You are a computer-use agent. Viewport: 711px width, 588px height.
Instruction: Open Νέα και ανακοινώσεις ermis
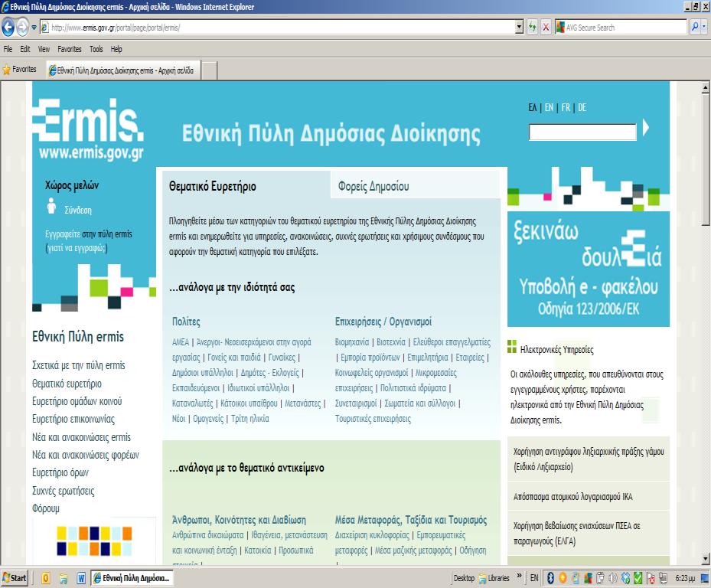tap(81, 437)
